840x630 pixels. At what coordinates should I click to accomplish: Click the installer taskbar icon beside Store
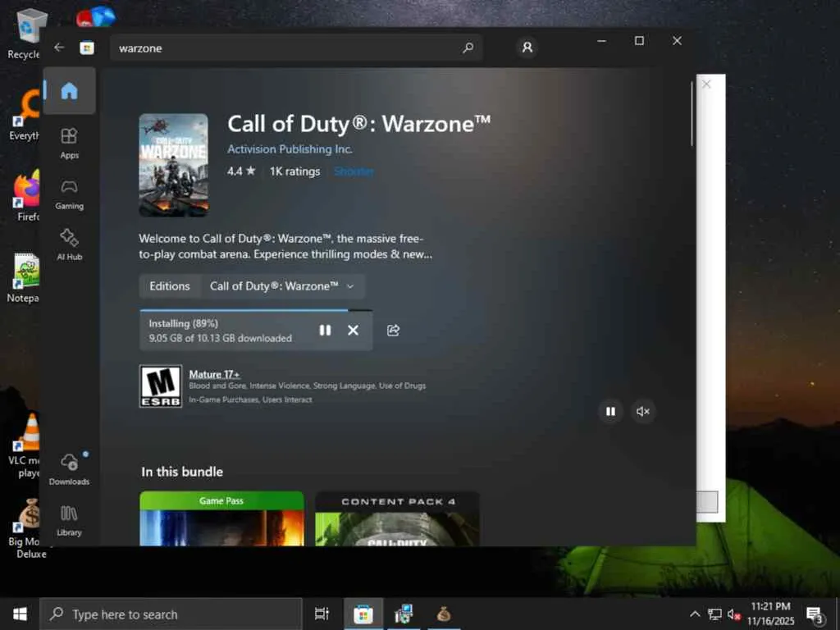click(x=404, y=614)
